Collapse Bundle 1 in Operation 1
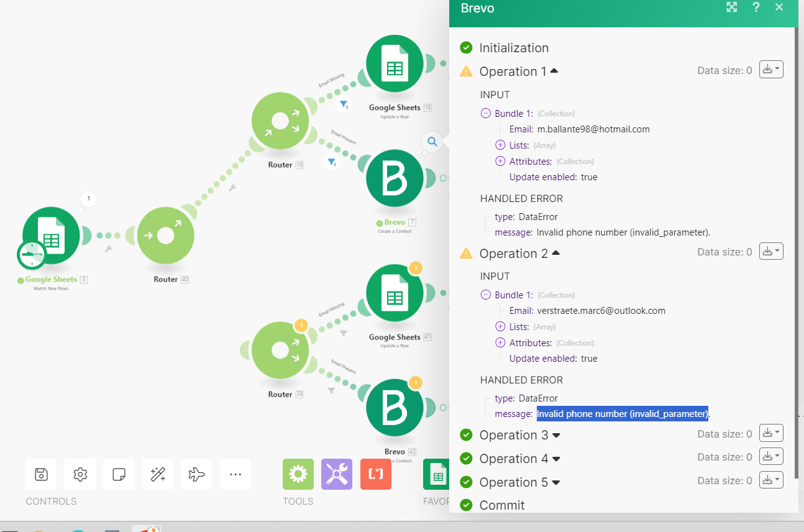Image resolution: width=804 pixels, height=532 pixels. (x=486, y=114)
